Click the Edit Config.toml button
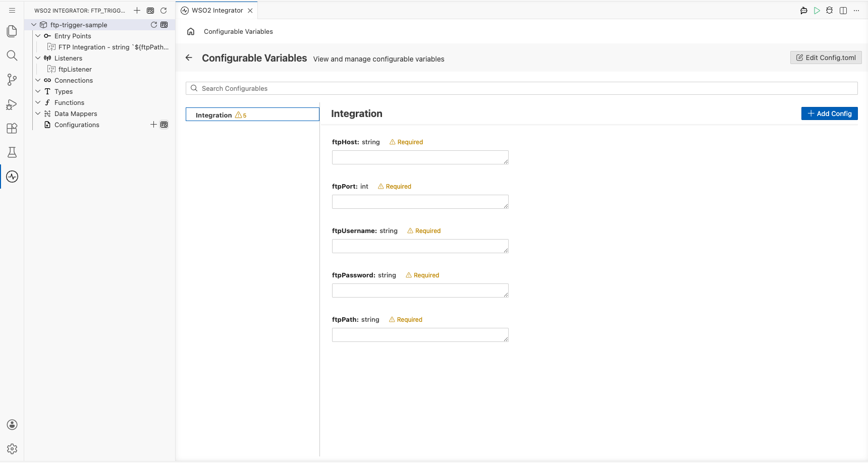 826,57
